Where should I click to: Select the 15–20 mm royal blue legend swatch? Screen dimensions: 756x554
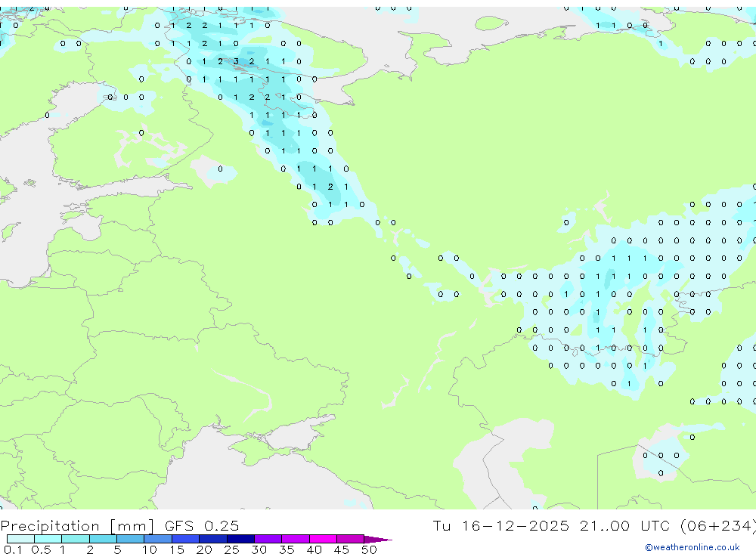186,539
